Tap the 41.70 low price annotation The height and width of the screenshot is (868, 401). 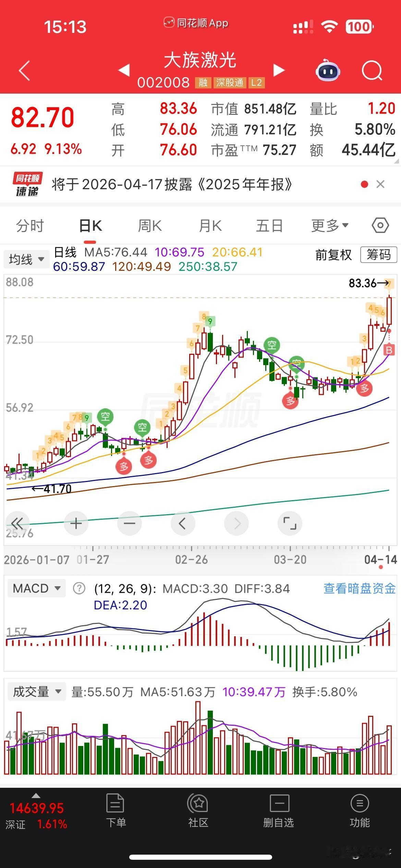[51, 489]
